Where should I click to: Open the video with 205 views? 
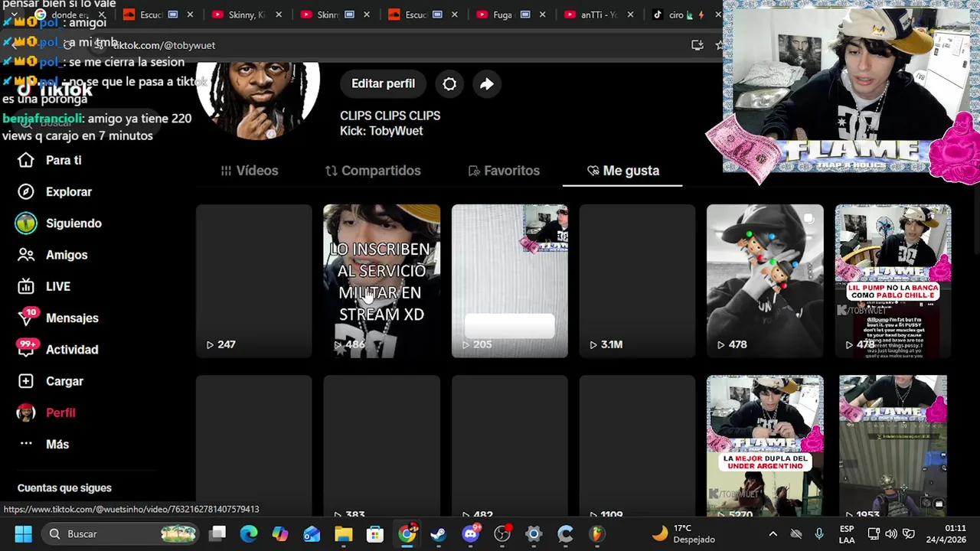pos(509,281)
